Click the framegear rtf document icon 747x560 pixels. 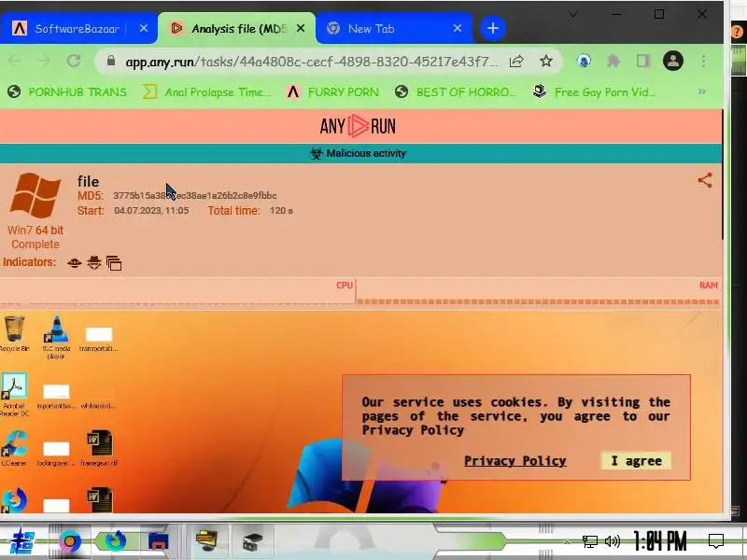tap(99, 448)
